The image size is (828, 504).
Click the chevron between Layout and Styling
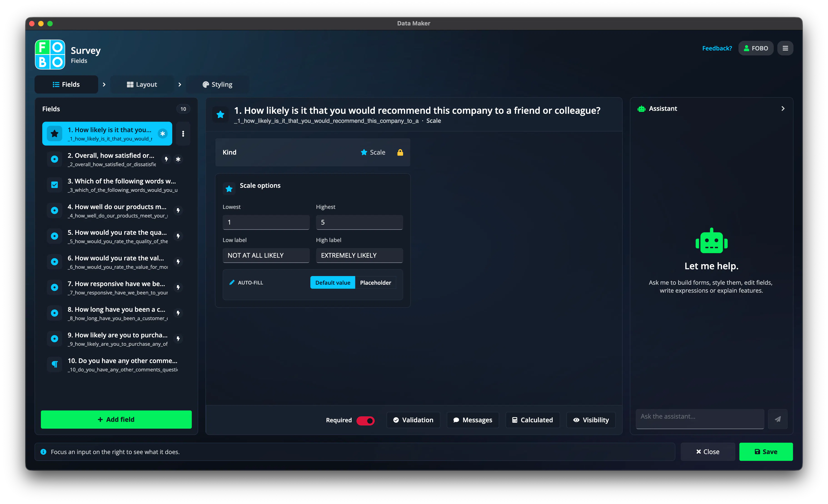180,85
